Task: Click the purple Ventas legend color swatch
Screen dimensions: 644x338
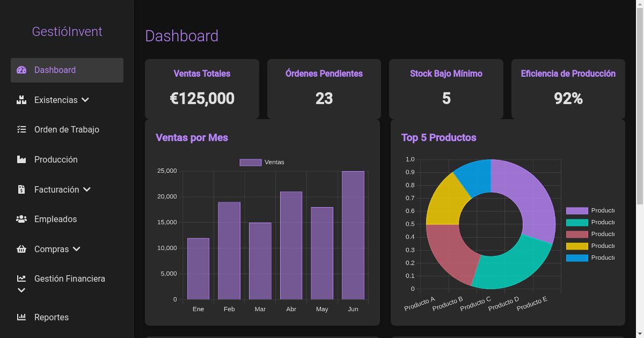Action: pyautogui.click(x=250, y=162)
